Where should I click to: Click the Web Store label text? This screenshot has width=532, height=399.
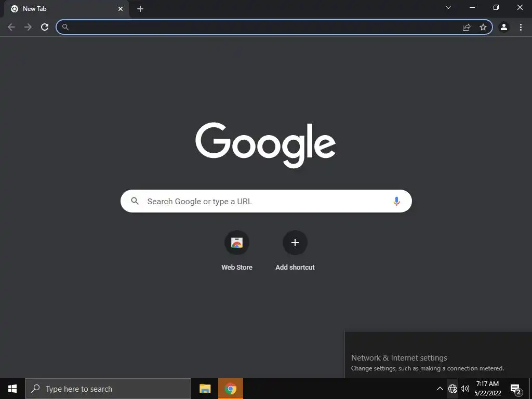click(237, 268)
